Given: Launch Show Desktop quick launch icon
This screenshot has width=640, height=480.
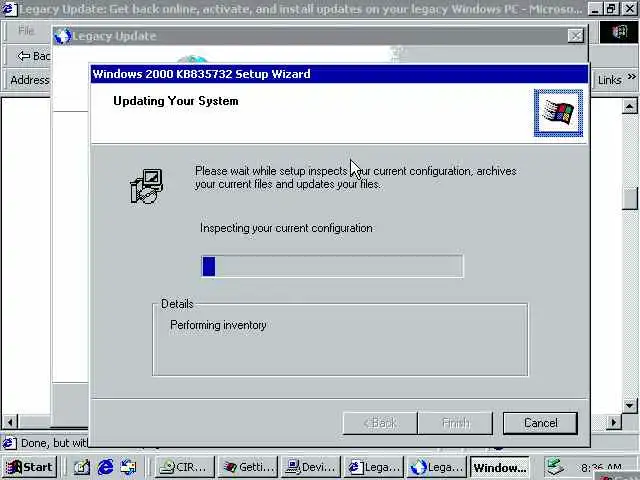Looking at the screenshot, I should (82, 467).
